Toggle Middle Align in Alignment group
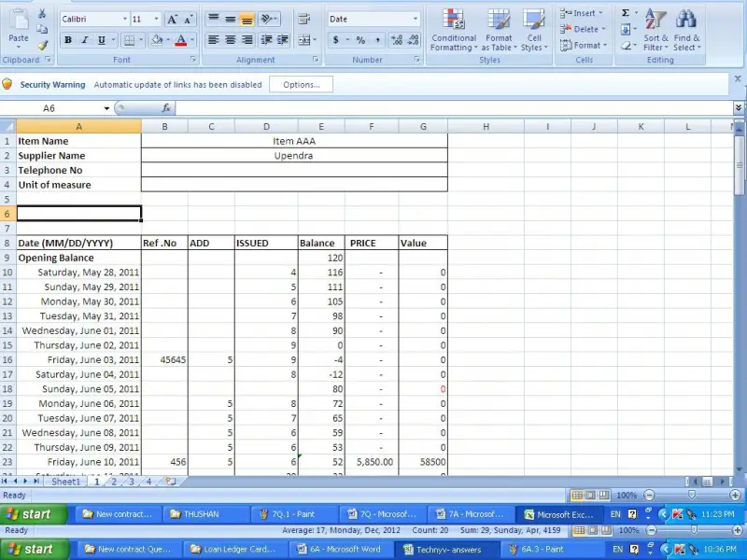747x560 pixels. pos(230,19)
